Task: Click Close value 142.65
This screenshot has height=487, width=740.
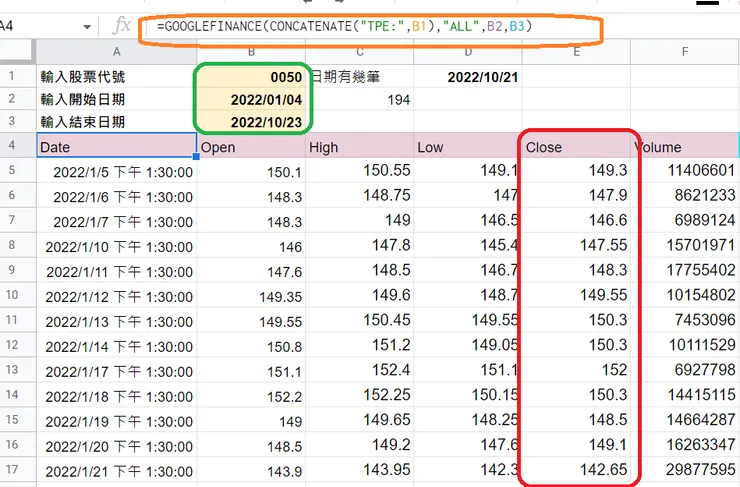Action: click(576, 470)
